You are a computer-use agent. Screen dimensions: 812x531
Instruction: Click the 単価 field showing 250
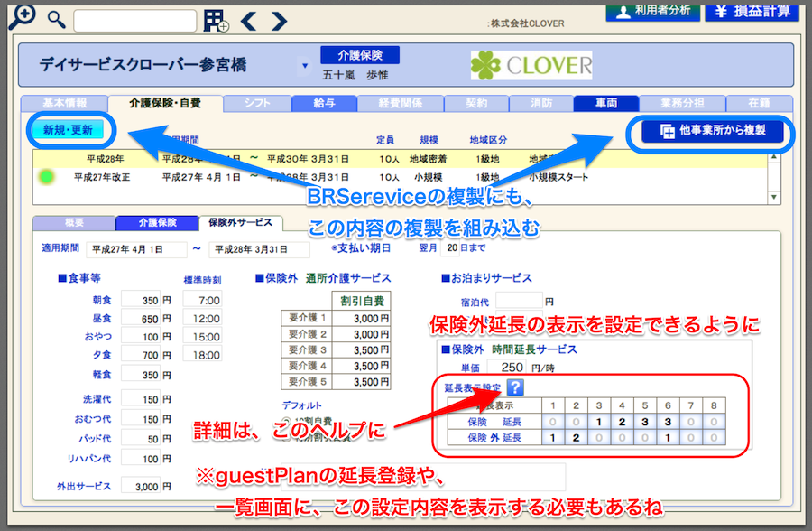pyautogui.click(x=507, y=368)
